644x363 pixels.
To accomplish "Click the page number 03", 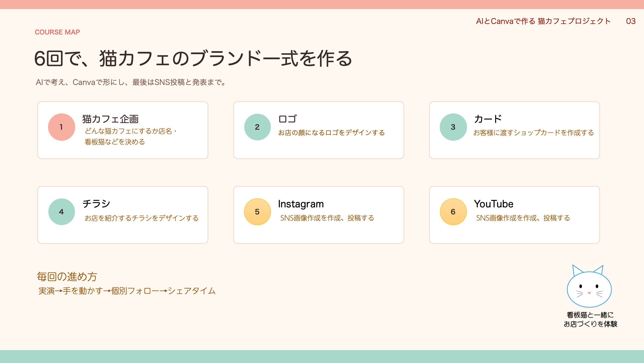I will coord(631,21).
